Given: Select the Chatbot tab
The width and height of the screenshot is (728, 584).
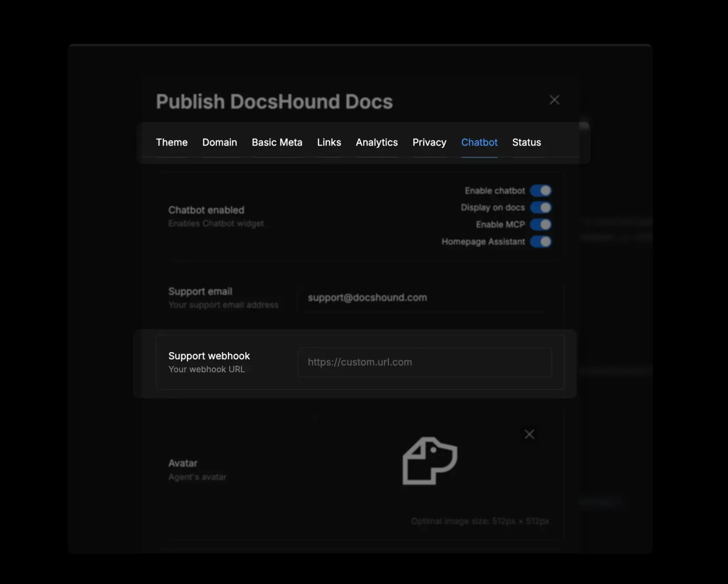Looking at the screenshot, I should 479,143.
